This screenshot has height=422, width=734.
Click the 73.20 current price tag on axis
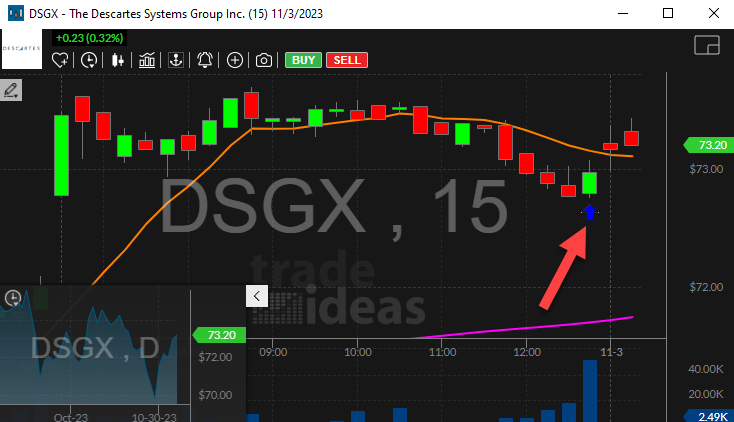coord(709,145)
